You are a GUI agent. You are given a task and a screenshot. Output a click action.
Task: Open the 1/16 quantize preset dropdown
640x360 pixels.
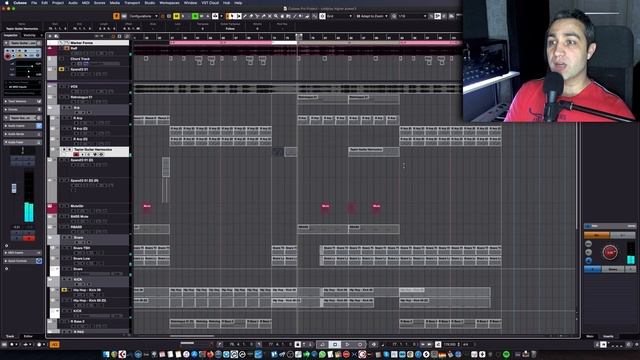click(x=412, y=16)
